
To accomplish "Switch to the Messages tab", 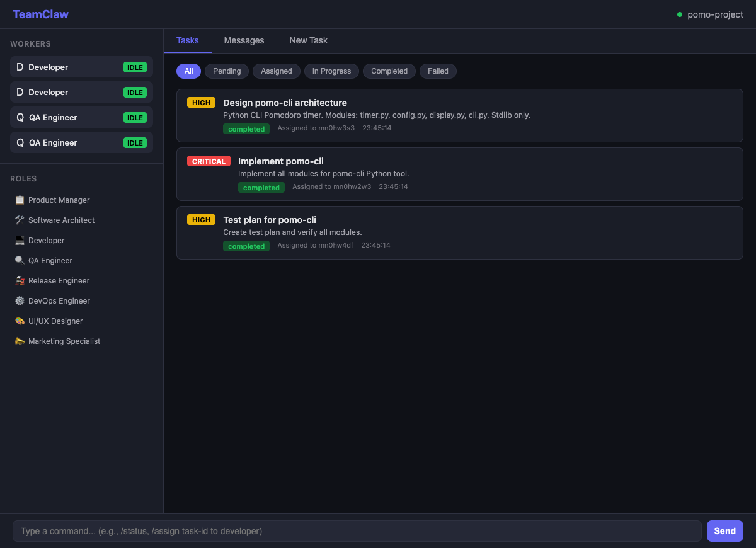I will coord(244,40).
